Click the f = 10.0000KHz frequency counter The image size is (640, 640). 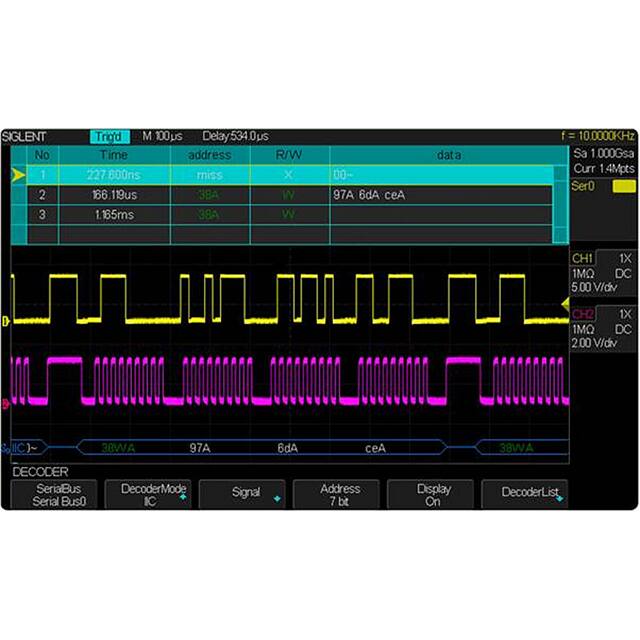pyautogui.click(x=598, y=136)
